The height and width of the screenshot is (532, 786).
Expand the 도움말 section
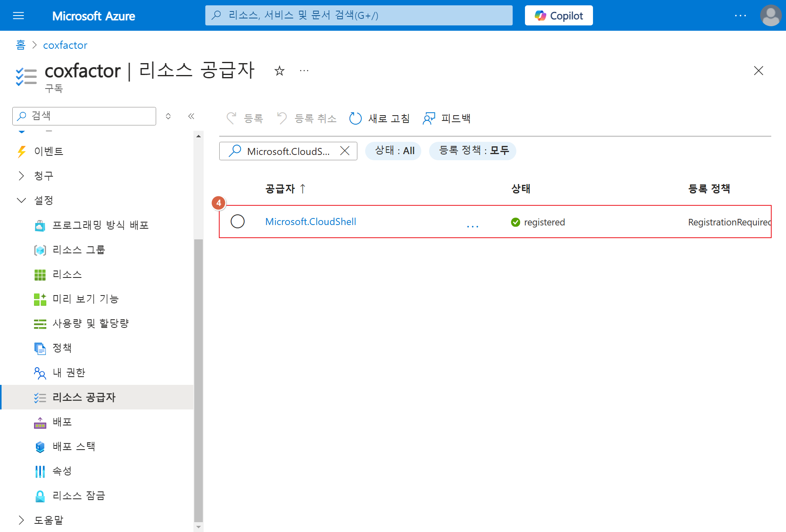click(21, 520)
